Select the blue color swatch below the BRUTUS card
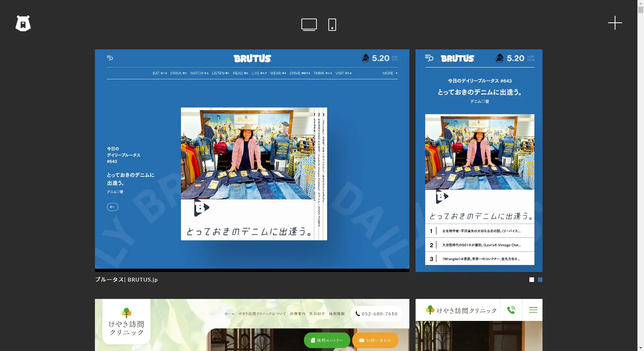 pos(540,280)
